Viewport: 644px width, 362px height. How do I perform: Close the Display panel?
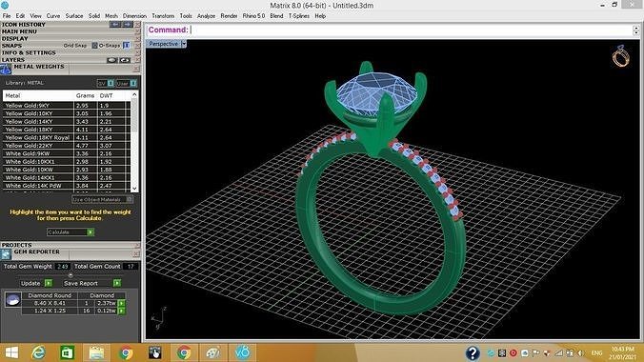coord(137,38)
